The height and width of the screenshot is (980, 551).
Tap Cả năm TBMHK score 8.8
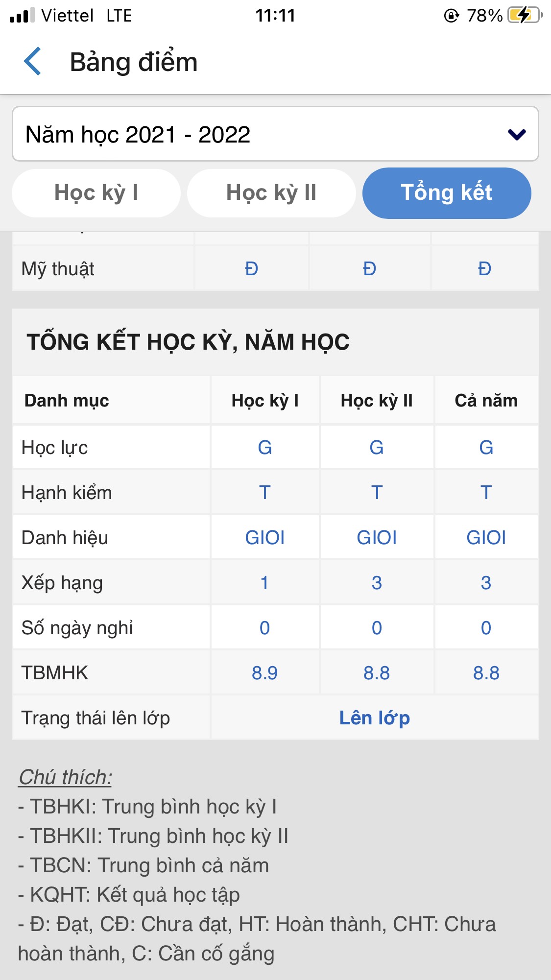[x=486, y=673]
